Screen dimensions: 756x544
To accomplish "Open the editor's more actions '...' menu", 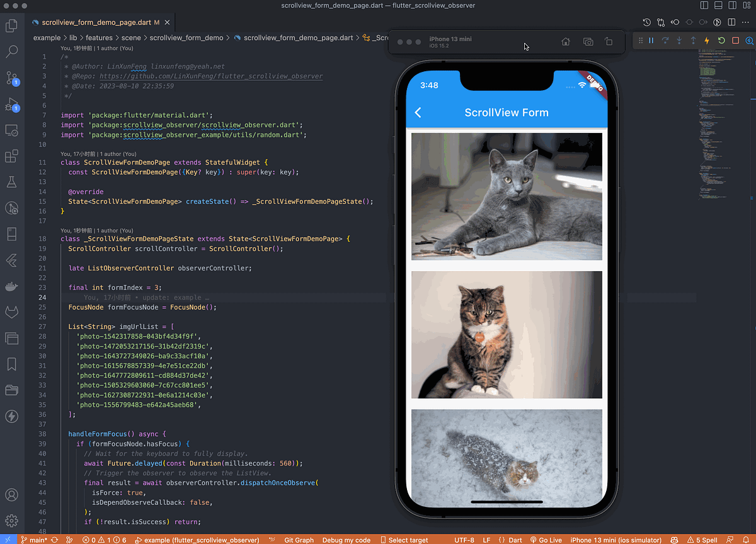I will point(745,21).
